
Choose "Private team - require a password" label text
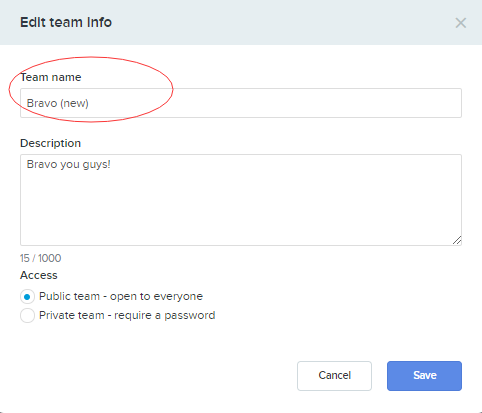click(x=127, y=315)
